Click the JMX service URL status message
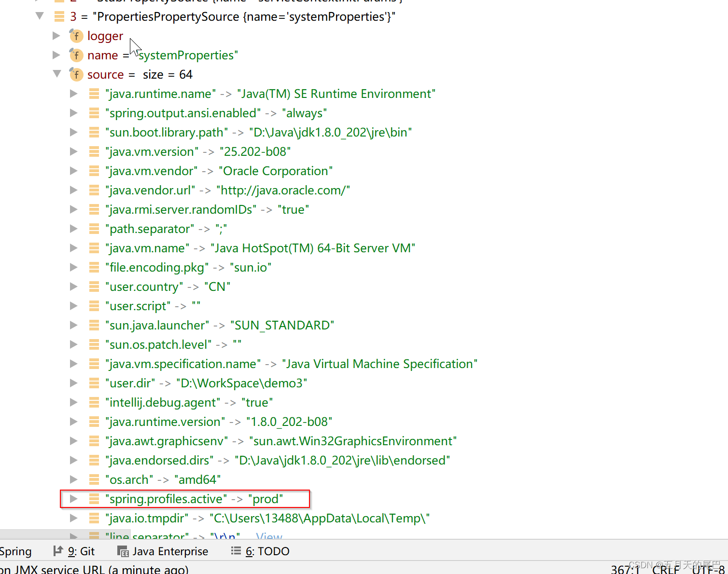 click(94, 569)
